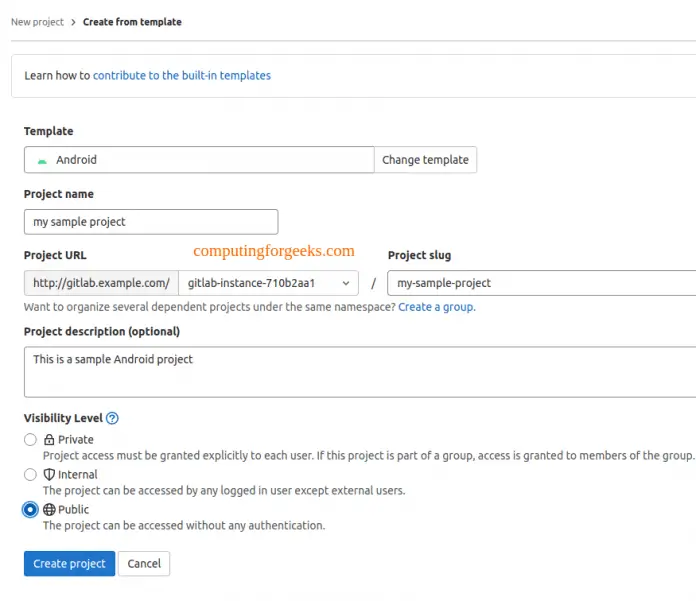Click into the Project slug field

tap(541, 283)
